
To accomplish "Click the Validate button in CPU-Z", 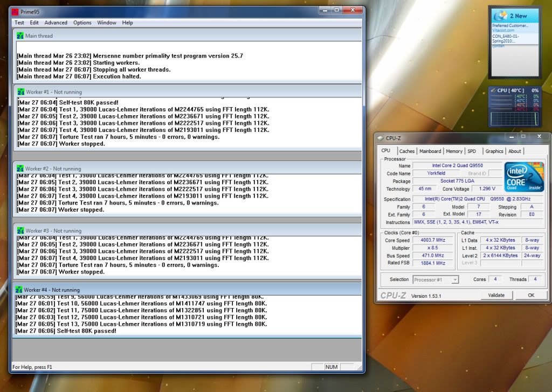I will 496,295.
